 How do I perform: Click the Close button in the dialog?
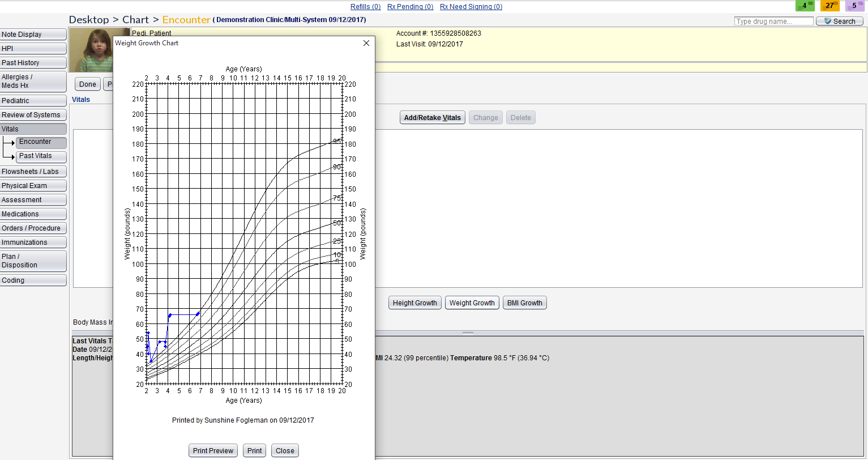coord(285,451)
